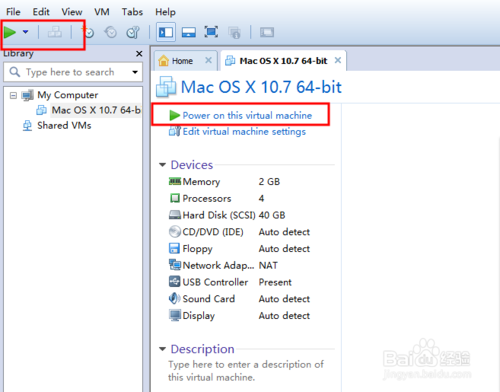Open the VM menu
The image size is (500, 392).
click(102, 12)
